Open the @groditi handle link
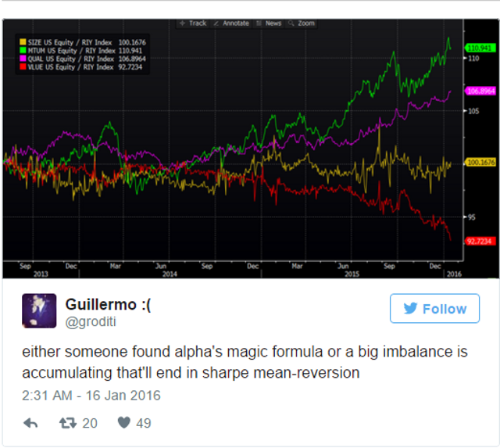Viewport: 500px width, 448px height. tap(91, 321)
